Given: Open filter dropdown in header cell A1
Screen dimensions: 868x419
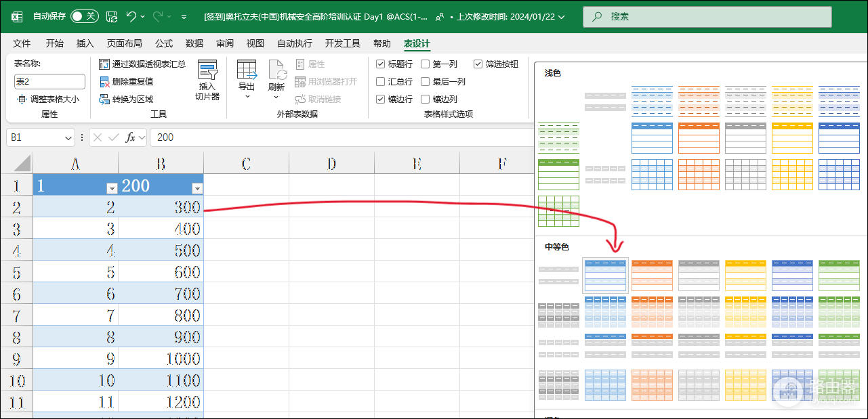Looking at the screenshot, I should pos(112,188).
